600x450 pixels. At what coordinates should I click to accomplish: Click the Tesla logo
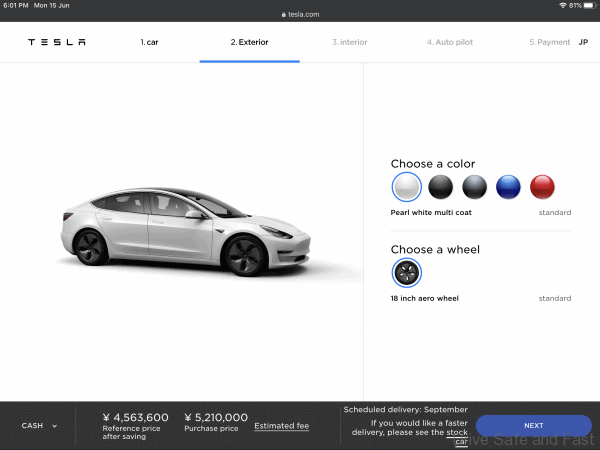57,42
